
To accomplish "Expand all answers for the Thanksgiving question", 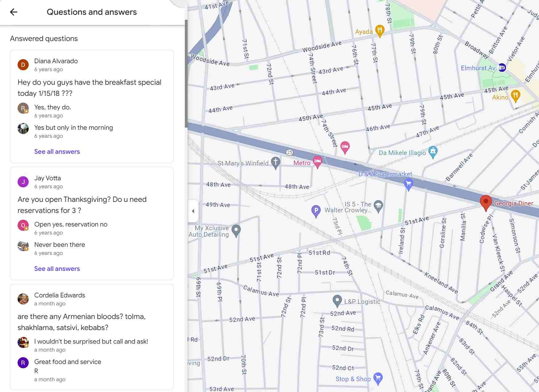I will pyautogui.click(x=57, y=268).
